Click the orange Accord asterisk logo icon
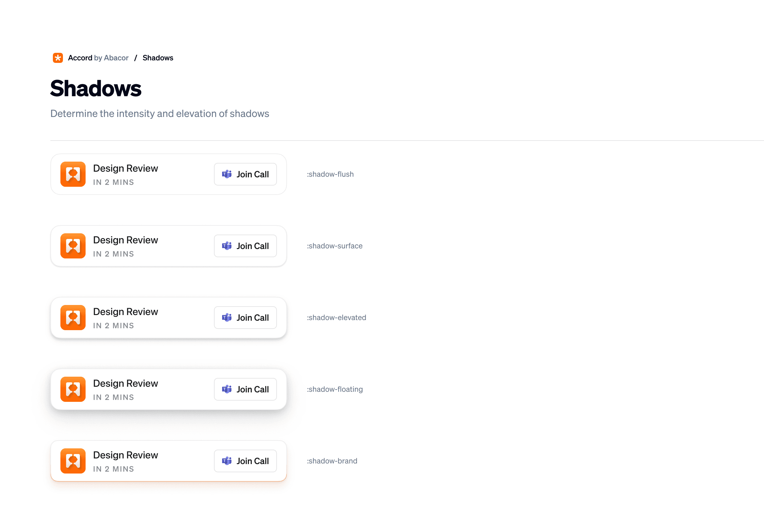 (x=58, y=58)
